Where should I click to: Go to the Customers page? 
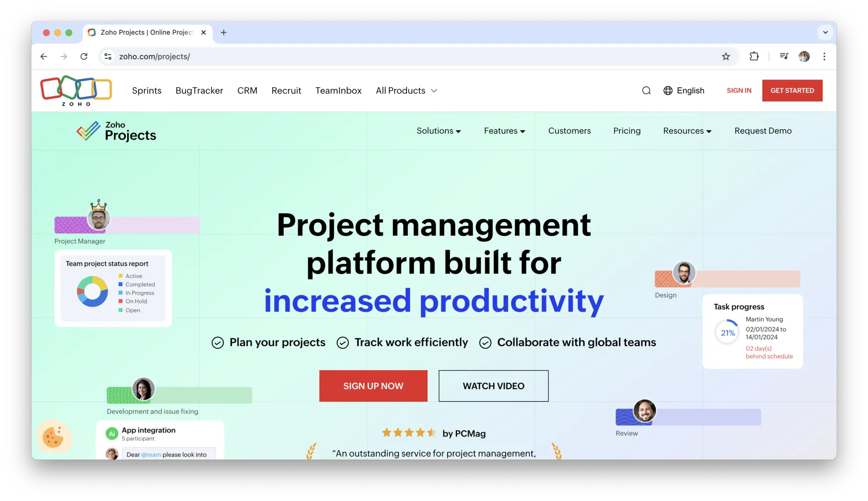[x=569, y=131]
